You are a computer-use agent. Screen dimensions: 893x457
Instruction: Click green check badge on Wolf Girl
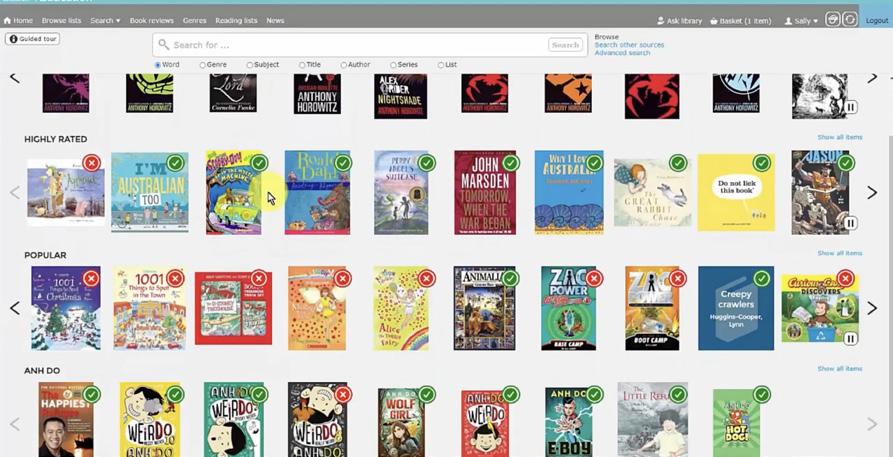[x=427, y=394]
